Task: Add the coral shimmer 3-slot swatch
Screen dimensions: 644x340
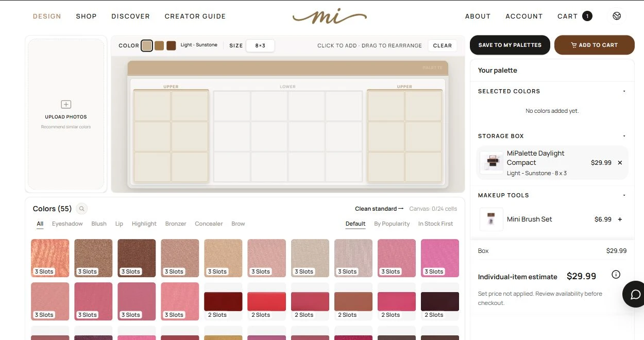Action: click(50, 258)
